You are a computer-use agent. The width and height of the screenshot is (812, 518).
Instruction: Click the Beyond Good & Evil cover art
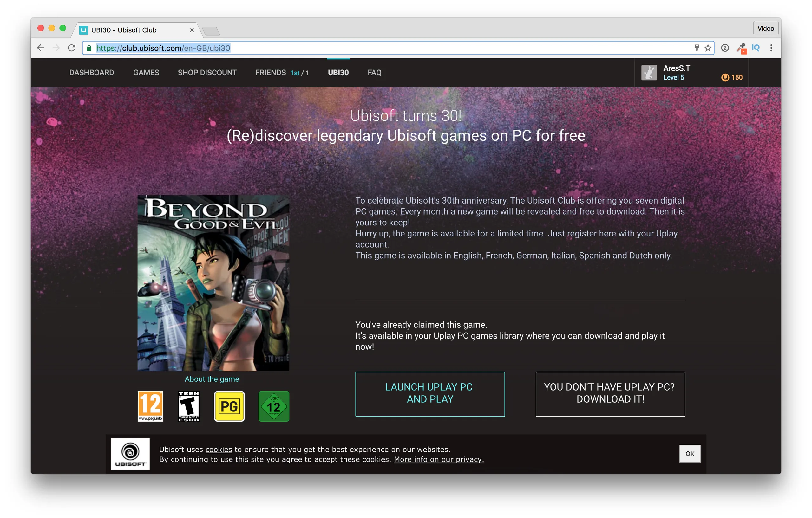point(213,283)
